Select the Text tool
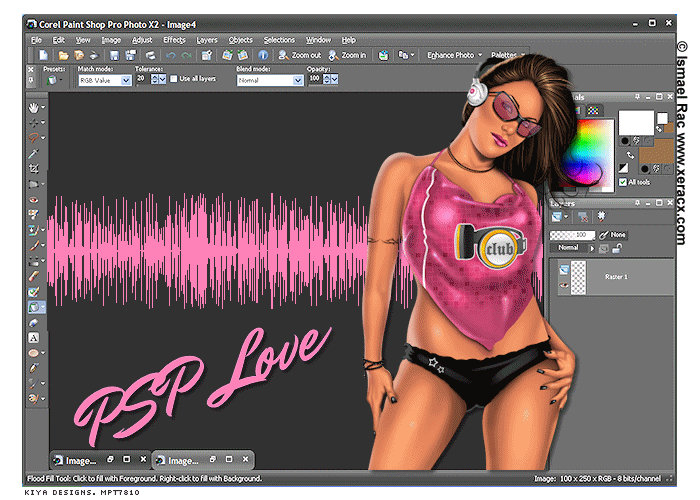Image resolution: width=700 pixels, height=500 pixels. (33, 338)
